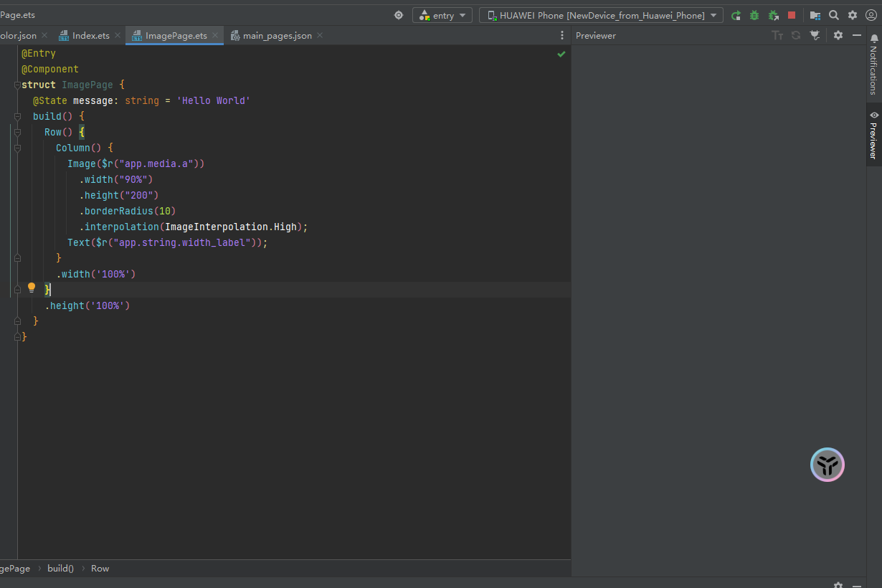
Task: Run the app with the green run icon
Action: (x=736, y=15)
